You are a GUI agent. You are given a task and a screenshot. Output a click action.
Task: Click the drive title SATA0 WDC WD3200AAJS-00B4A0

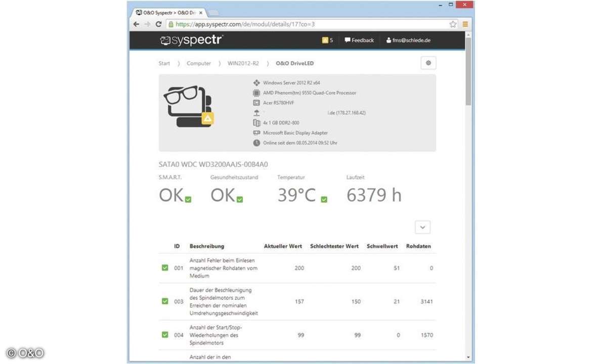click(213, 164)
